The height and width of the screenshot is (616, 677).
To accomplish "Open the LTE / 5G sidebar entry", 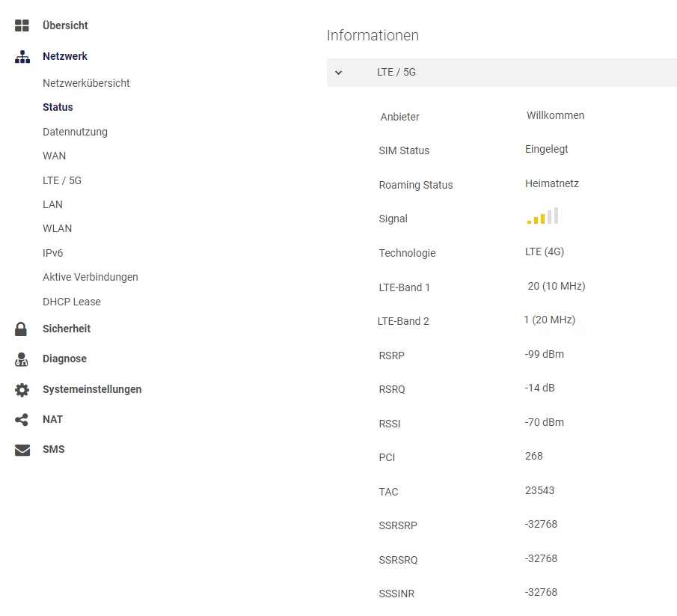I will [x=62, y=180].
